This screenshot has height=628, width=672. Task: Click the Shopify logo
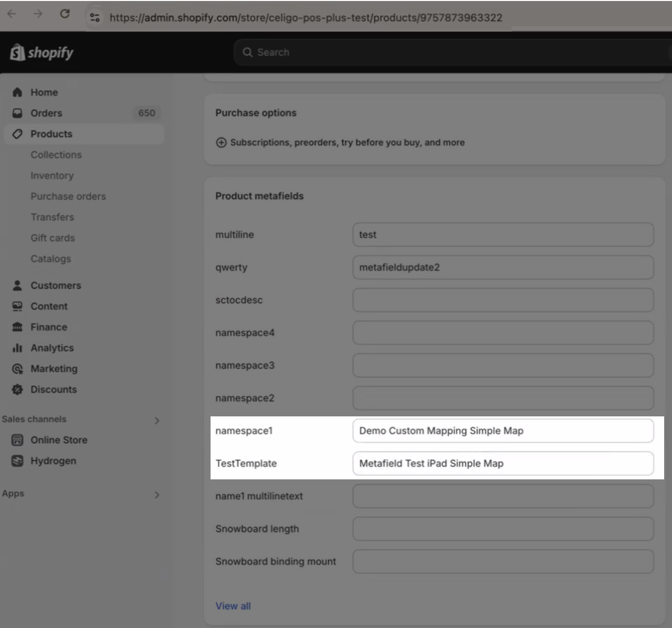42,52
